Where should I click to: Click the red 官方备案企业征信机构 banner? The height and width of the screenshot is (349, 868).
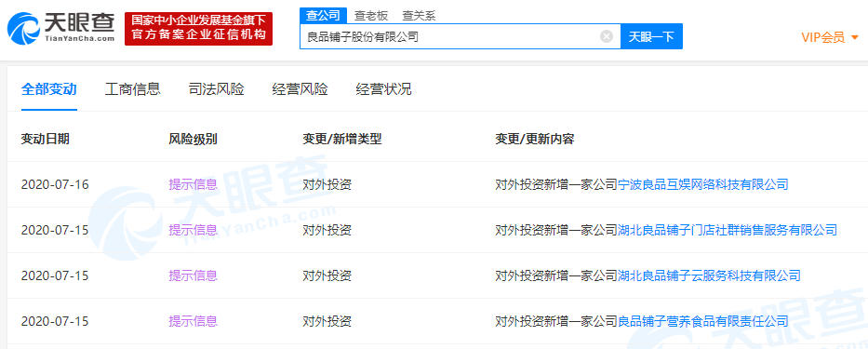coord(198,29)
